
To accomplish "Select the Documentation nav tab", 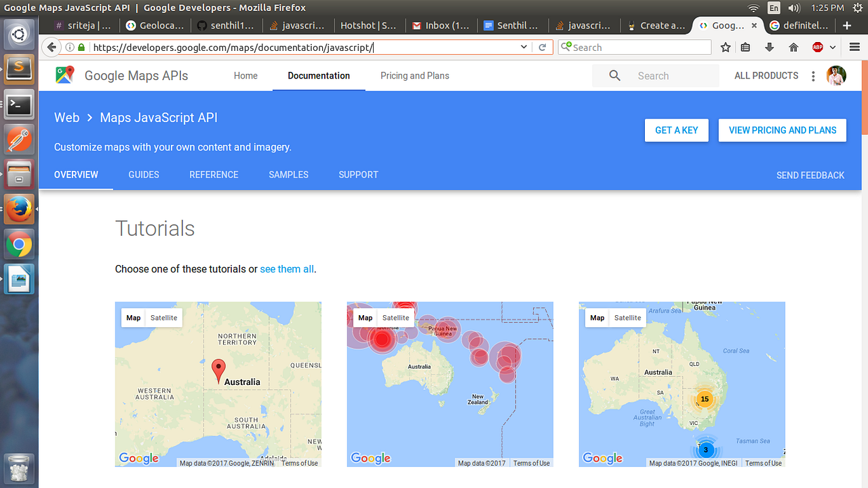I will click(x=319, y=76).
